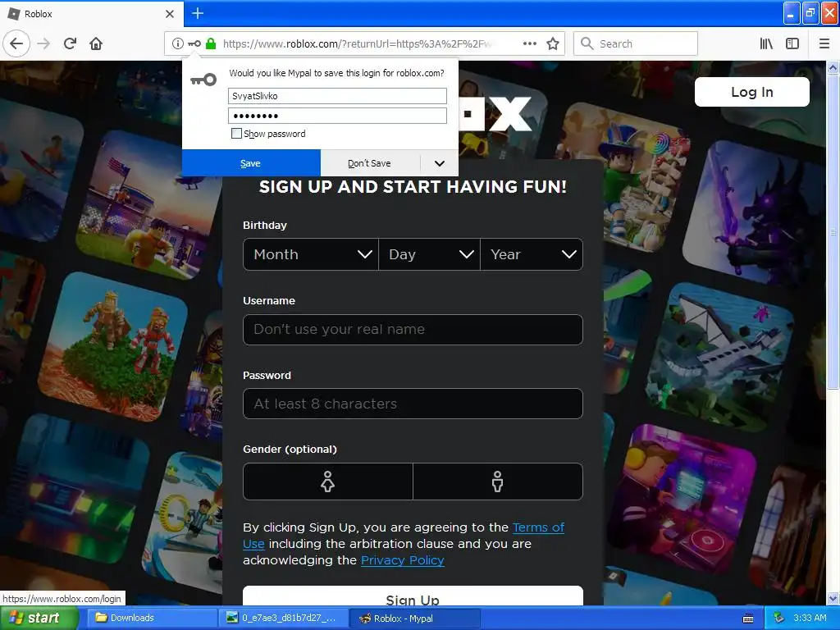Open the Privacy Policy link
This screenshot has width=840, height=630.
tap(402, 560)
